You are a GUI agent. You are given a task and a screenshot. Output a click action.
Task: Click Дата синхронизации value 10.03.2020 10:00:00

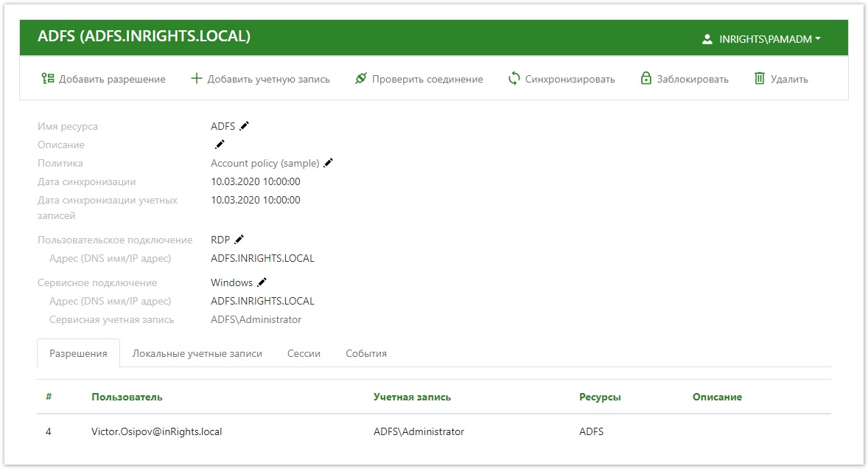[255, 181]
